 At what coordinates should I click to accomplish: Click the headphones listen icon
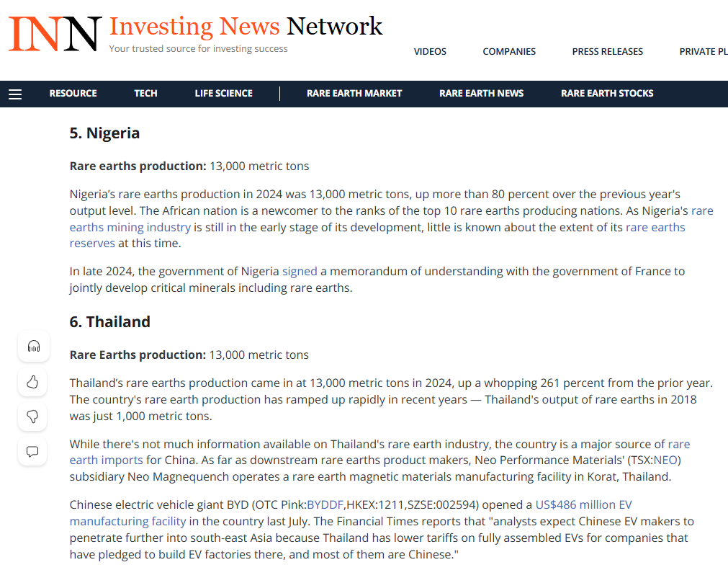point(33,346)
